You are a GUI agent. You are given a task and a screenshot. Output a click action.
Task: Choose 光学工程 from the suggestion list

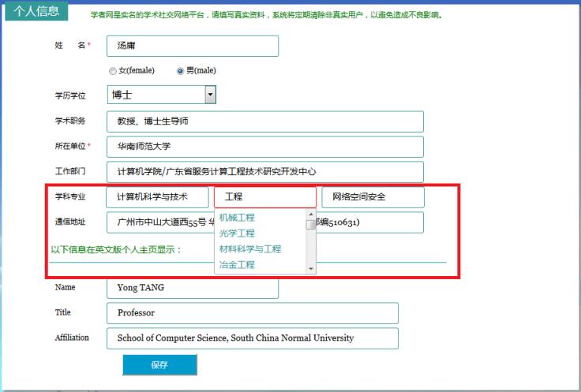pos(237,233)
